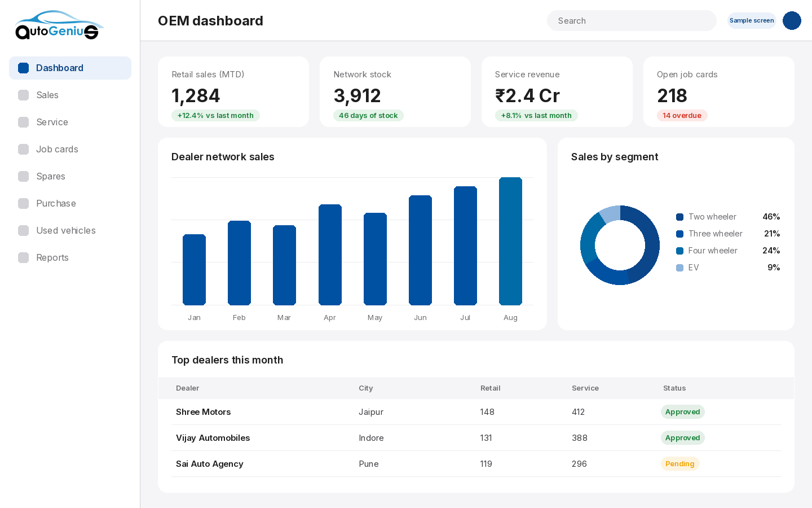This screenshot has width=812, height=508.
Task: Select the EV legend color swatch
Action: click(680, 268)
